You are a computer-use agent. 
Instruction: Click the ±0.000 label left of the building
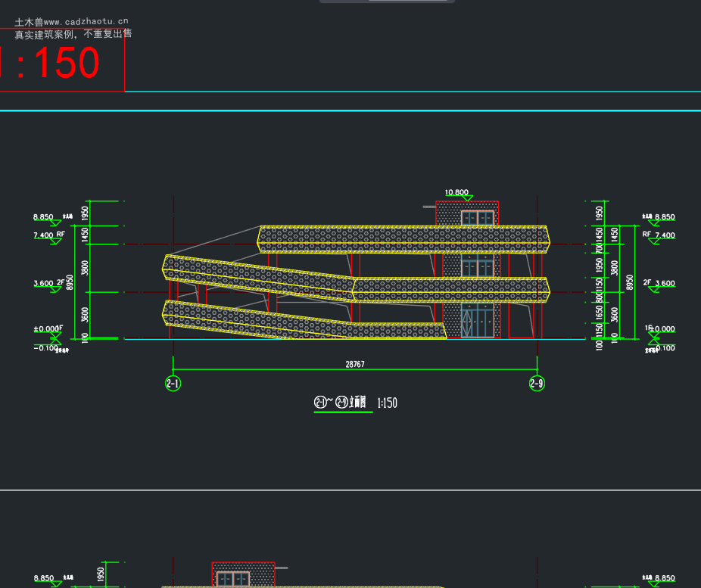(46, 329)
